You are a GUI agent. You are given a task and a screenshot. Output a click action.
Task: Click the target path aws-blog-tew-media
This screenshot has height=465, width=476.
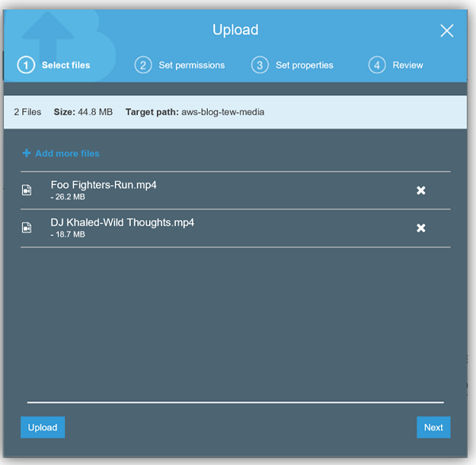coord(222,112)
